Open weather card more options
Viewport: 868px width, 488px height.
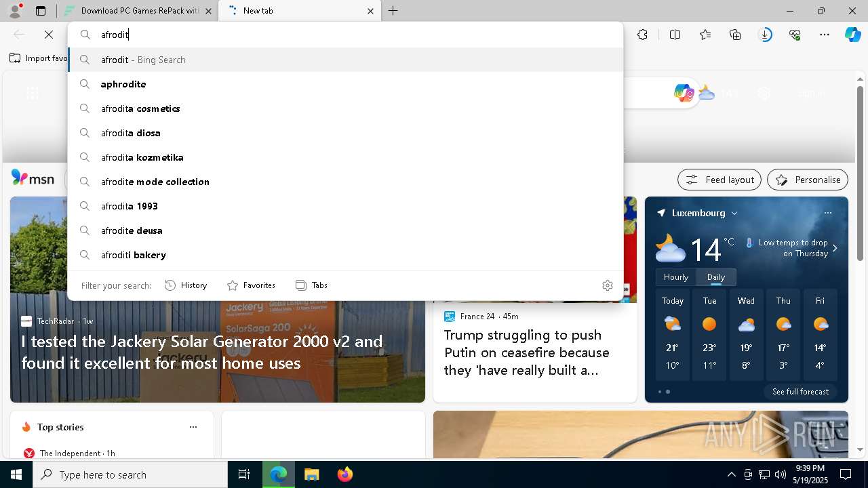click(827, 213)
